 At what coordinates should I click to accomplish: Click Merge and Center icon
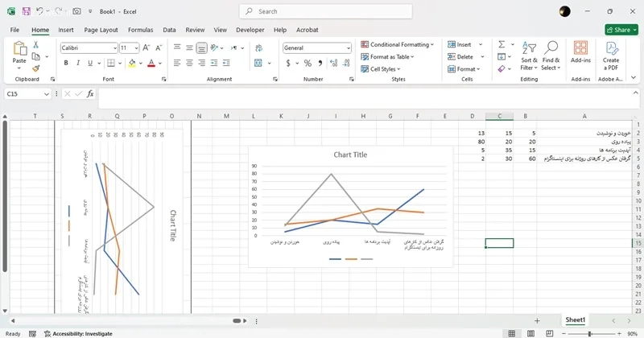point(258,63)
